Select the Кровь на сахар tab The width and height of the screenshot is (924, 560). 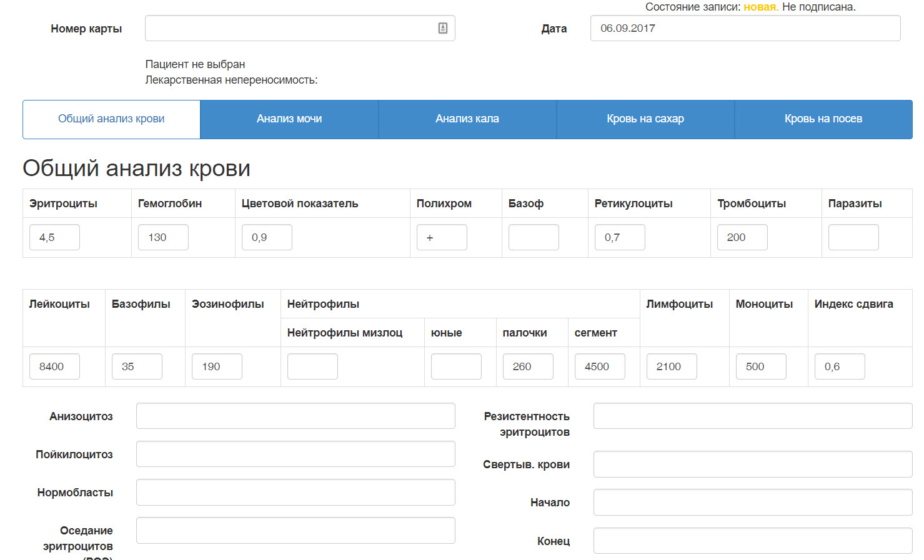(645, 119)
